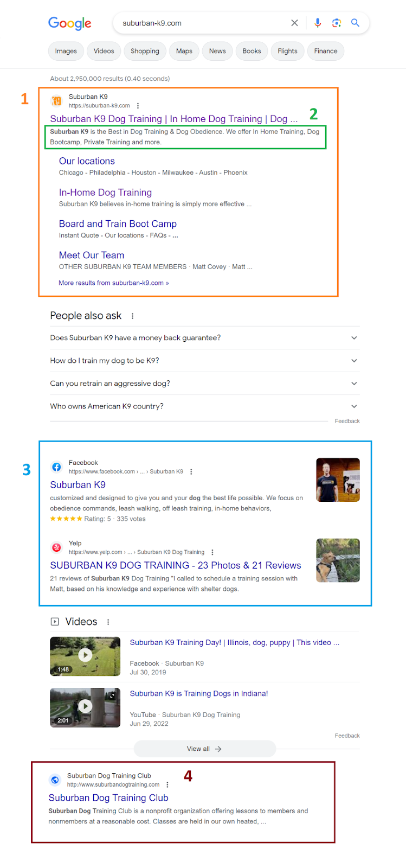Click the Videos section play-box icon
Viewport: 406px width, 868px height.
(55, 622)
